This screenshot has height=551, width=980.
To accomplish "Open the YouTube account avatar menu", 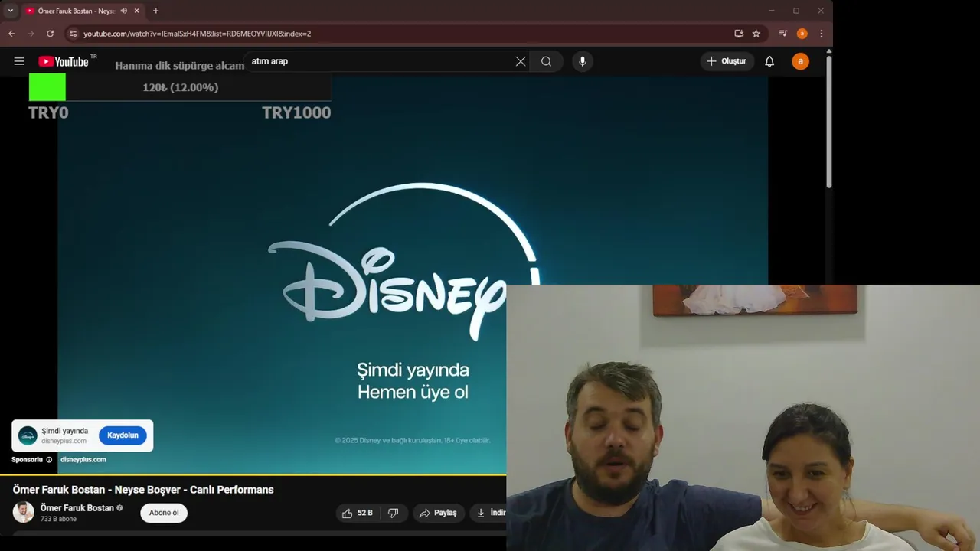I will pyautogui.click(x=800, y=61).
